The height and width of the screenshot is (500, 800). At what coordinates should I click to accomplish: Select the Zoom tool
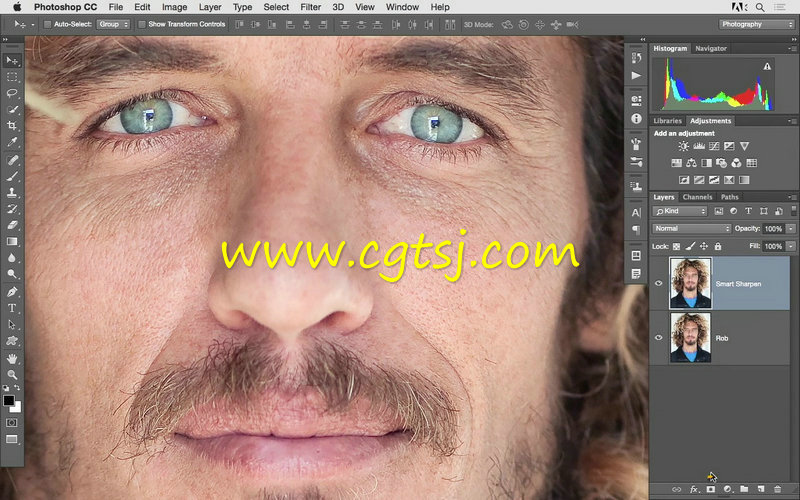click(12, 375)
